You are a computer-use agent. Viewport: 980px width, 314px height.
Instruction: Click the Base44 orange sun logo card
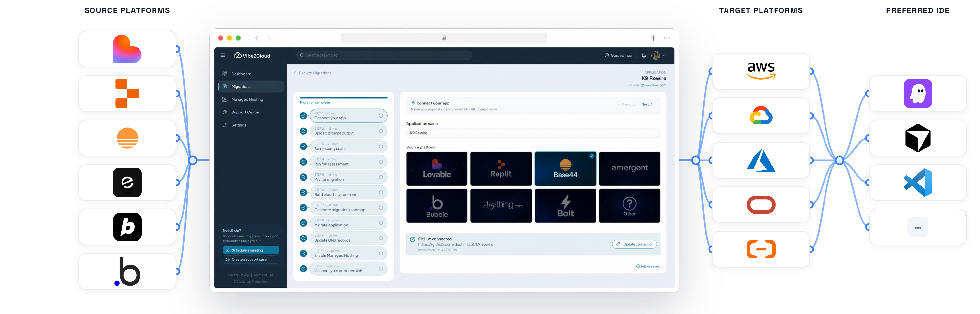[x=127, y=138]
